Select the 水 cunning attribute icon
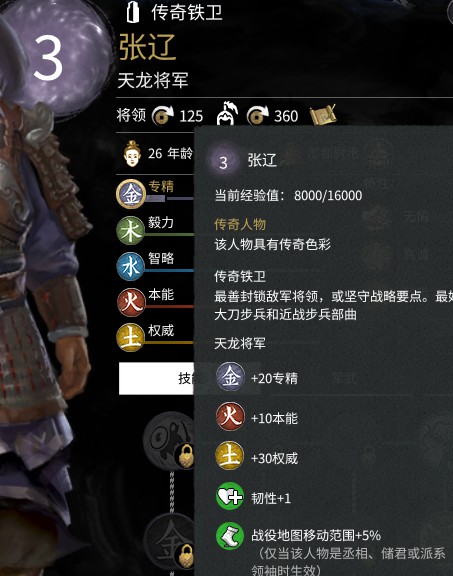 pos(130,266)
